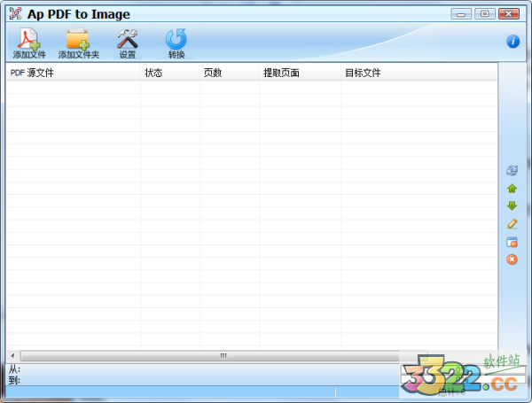
Task: Click the 提取页面 column header
Action: [x=300, y=73]
